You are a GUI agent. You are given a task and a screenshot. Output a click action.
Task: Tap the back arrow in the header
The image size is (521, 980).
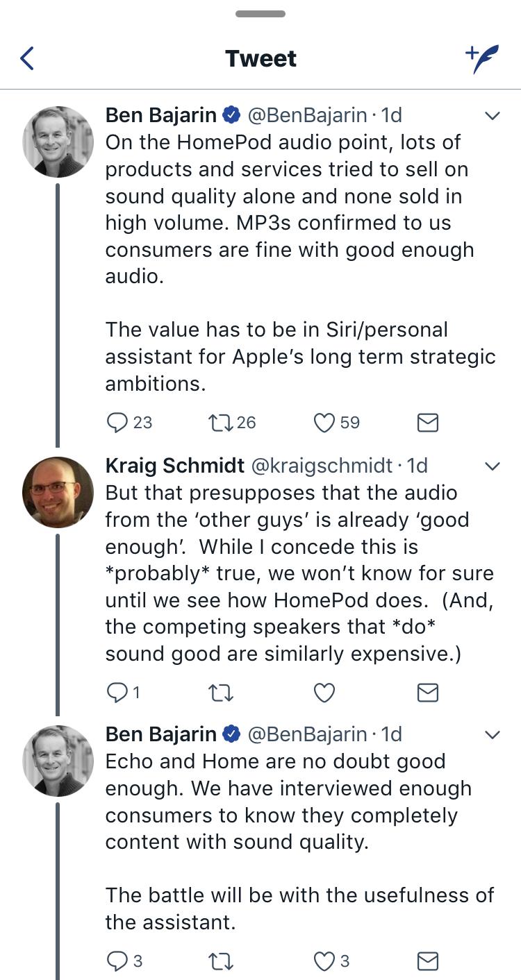point(28,58)
